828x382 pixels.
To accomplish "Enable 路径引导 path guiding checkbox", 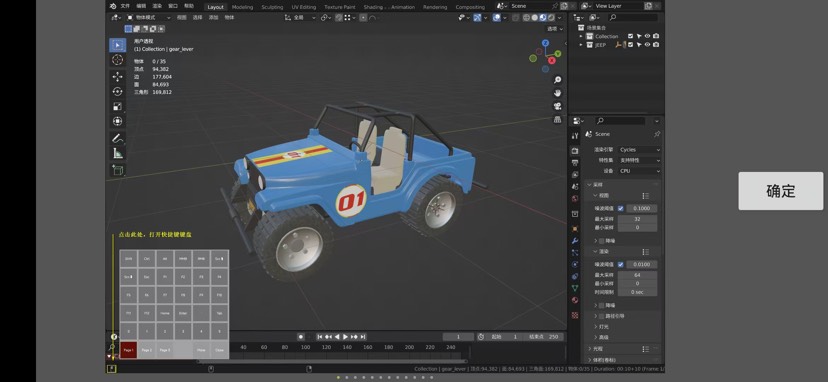I will click(x=601, y=316).
